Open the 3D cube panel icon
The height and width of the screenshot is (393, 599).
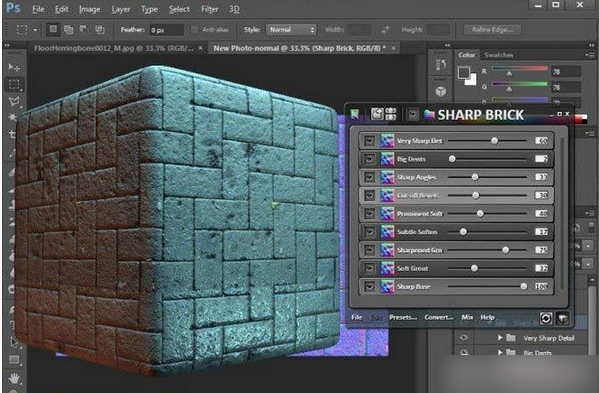441,91
